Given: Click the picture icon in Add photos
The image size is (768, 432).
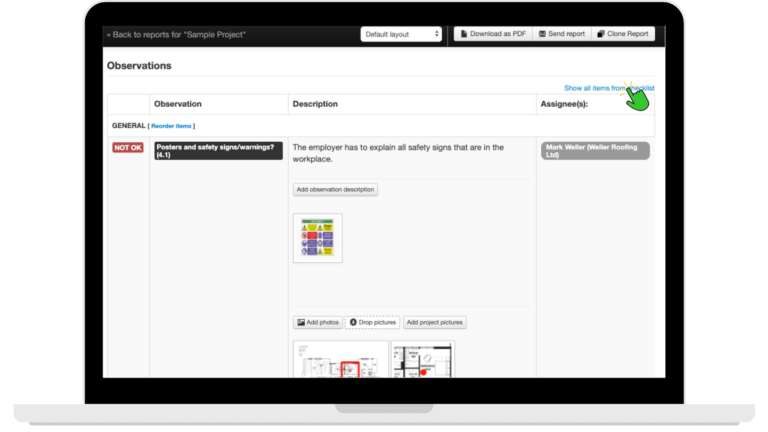Looking at the screenshot, I should [x=301, y=322].
